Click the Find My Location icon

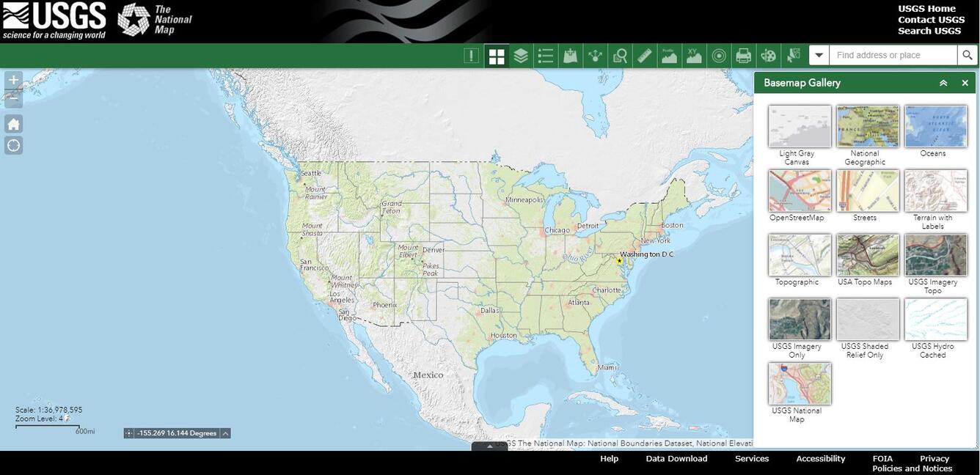click(x=13, y=145)
